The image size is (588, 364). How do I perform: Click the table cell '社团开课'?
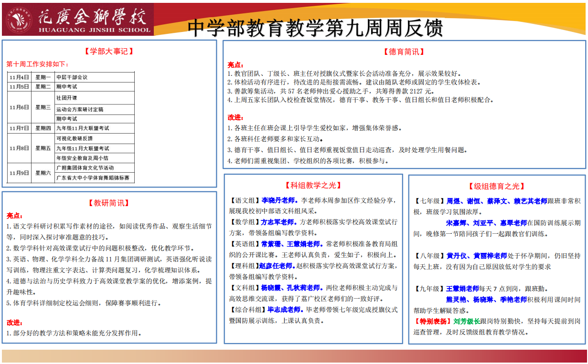click(94, 98)
